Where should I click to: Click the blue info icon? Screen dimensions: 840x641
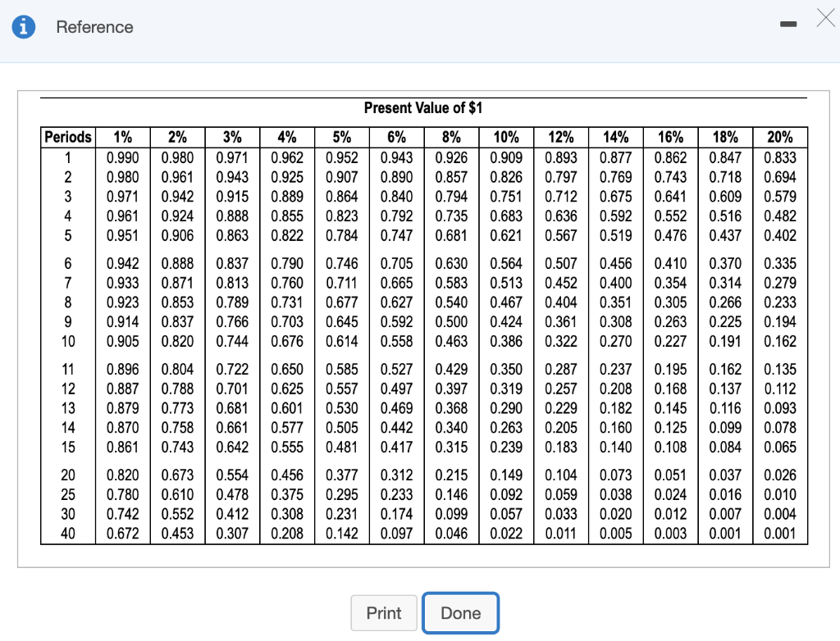(23, 25)
